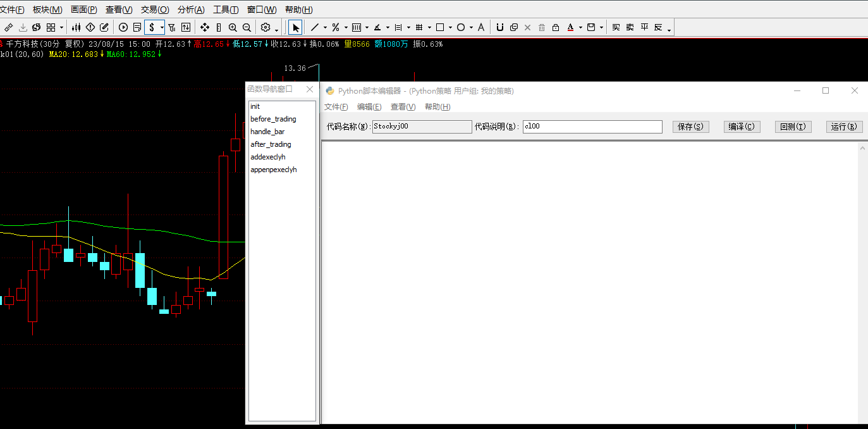Click the up-down sort arrows icon

pyautogui.click(x=186, y=27)
